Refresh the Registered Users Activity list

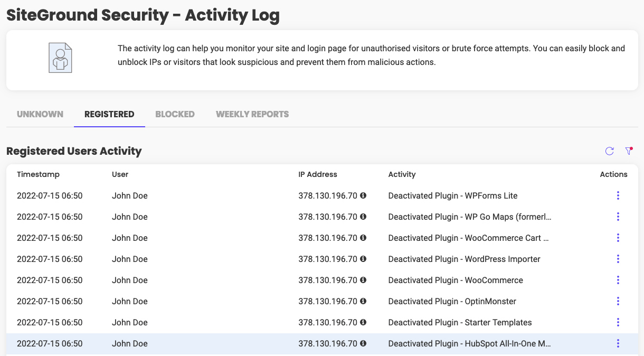point(609,151)
